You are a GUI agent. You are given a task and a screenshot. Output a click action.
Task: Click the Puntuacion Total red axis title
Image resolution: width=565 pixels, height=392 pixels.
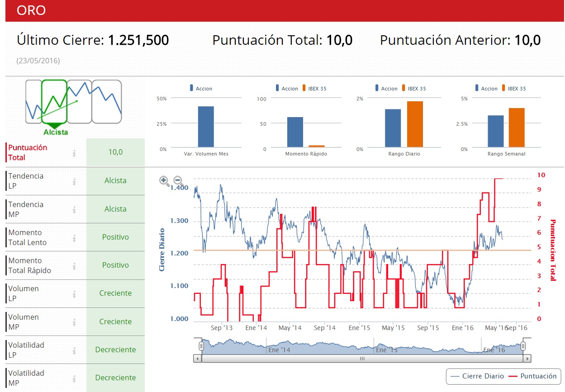click(553, 250)
